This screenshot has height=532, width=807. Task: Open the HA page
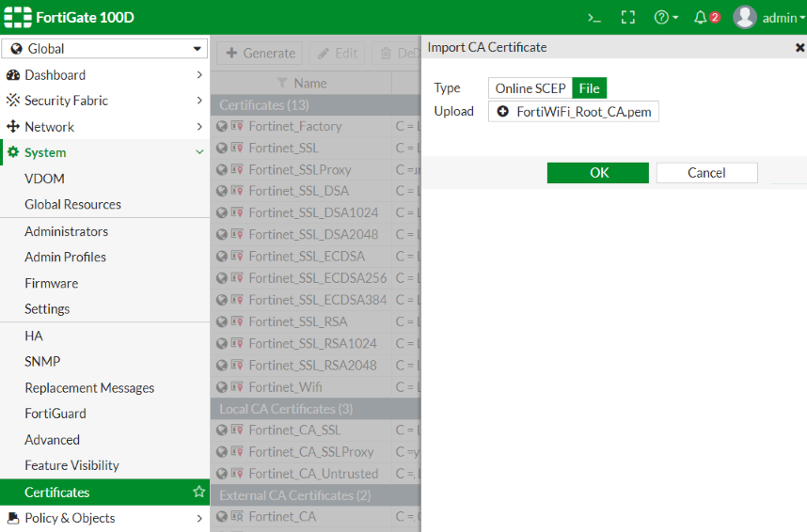(34, 336)
